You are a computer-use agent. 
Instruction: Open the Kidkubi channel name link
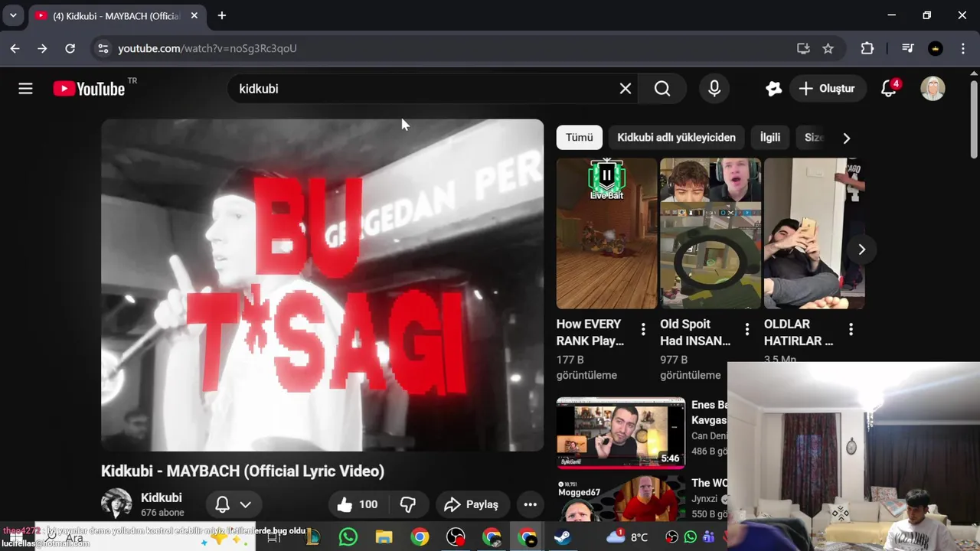click(x=161, y=497)
